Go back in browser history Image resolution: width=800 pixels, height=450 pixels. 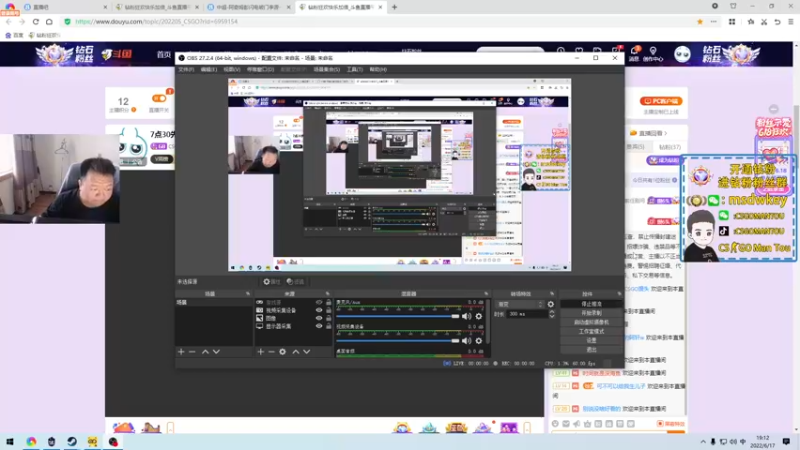point(9,21)
